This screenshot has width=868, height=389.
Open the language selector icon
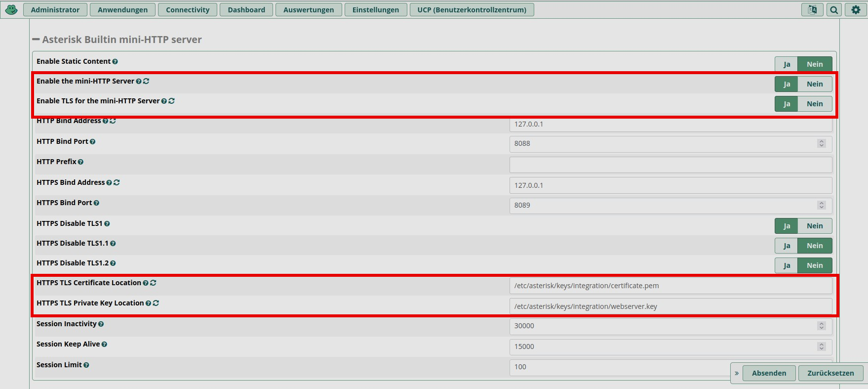pyautogui.click(x=812, y=10)
